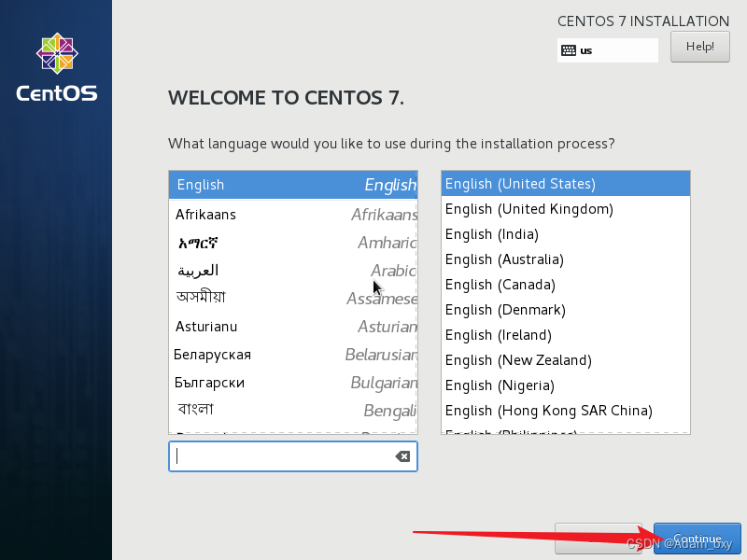Select the Amharic language row
The width and height of the screenshot is (747, 560).
pyautogui.click(x=293, y=243)
